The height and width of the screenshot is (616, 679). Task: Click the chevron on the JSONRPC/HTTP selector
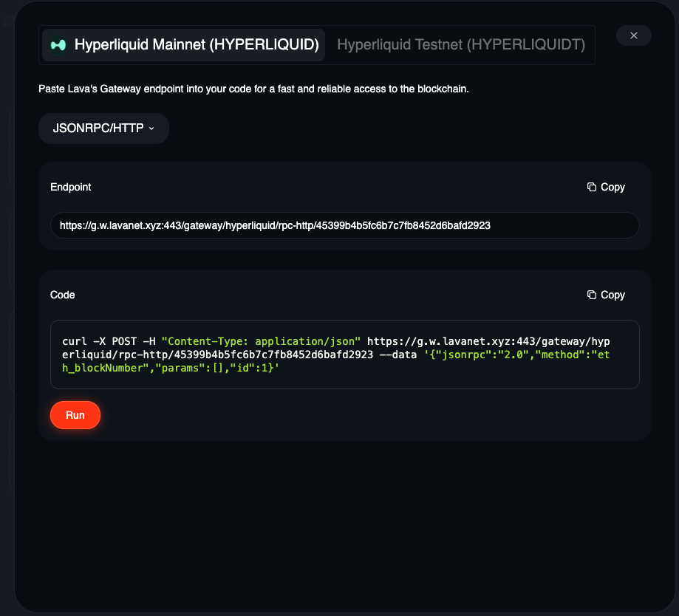[x=151, y=129]
